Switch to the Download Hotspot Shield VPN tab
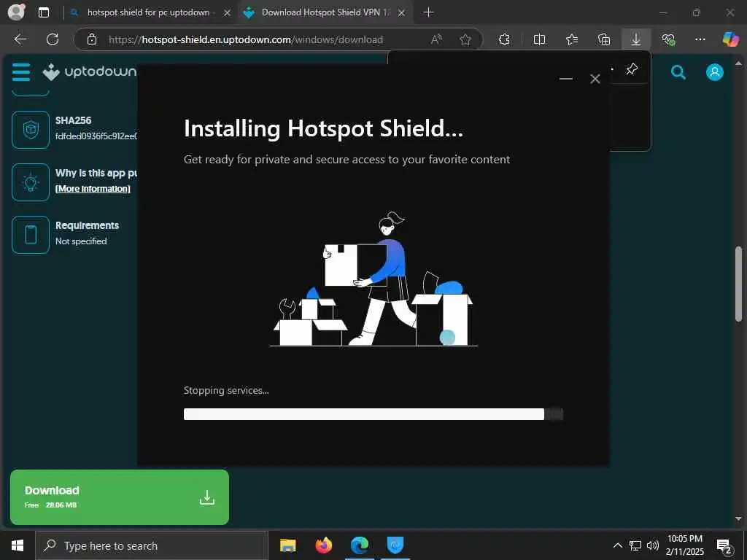This screenshot has height=560, width=747. pyautogui.click(x=325, y=12)
